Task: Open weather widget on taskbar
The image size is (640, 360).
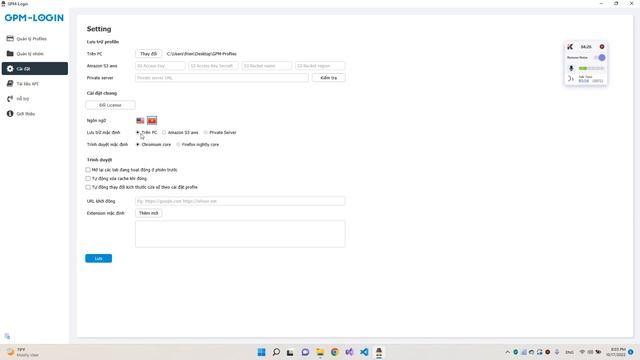Action: (22, 352)
